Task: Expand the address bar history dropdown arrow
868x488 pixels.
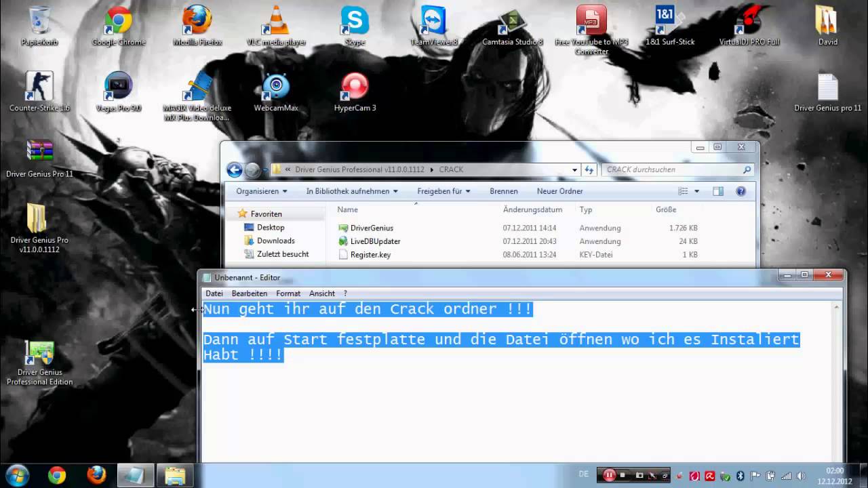Action: coord(575,170)
